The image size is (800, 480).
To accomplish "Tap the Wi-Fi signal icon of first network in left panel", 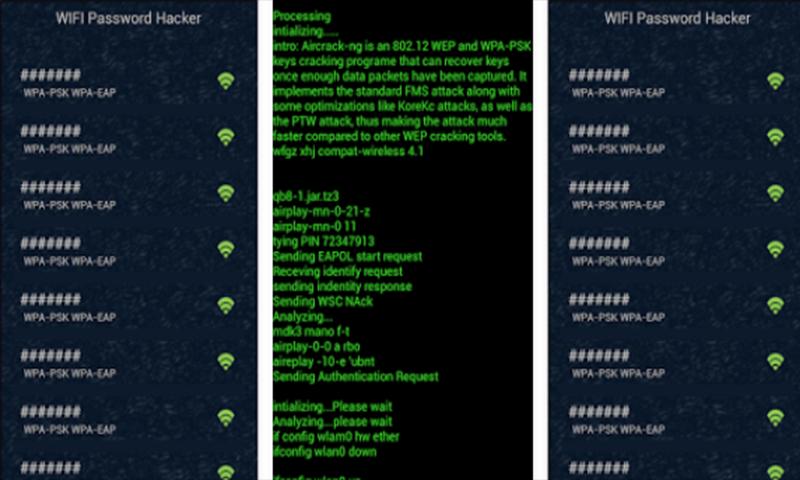I will pyautogui.click(x=226, y=81).
